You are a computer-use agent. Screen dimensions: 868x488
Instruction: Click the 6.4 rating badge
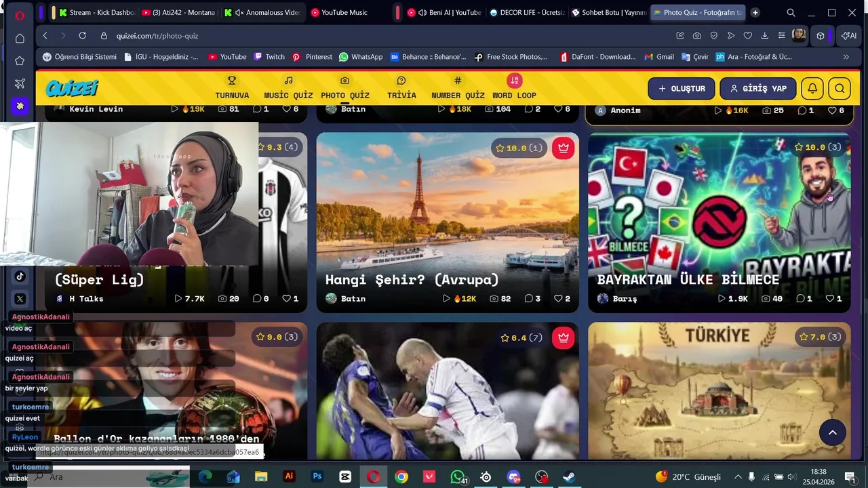click(521, 338)
